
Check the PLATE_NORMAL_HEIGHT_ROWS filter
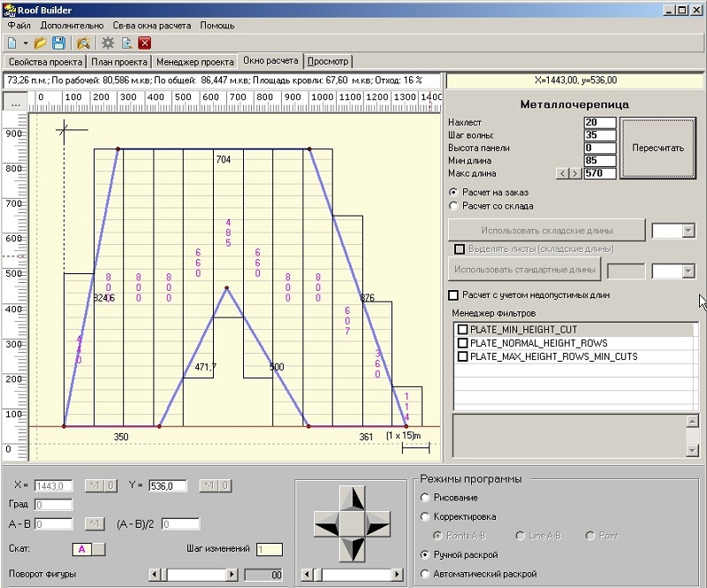[x=462, y=343]
